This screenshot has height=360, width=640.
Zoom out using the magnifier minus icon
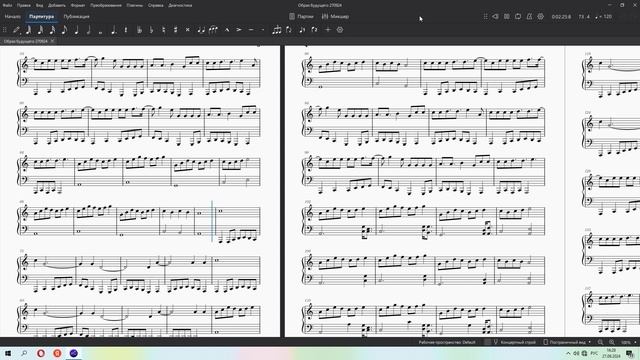pos(600,342)
